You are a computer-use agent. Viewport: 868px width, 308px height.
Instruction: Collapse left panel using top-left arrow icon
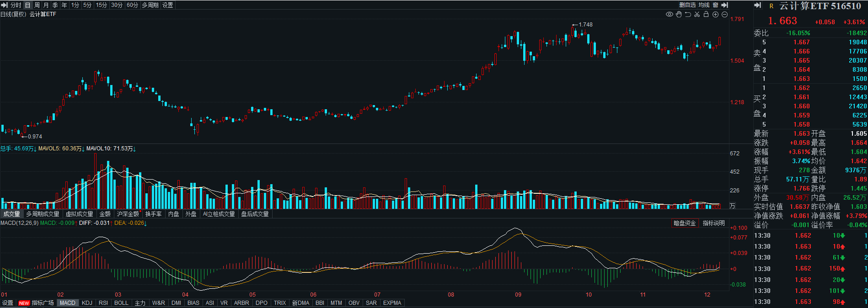click(x=5, y=5)
